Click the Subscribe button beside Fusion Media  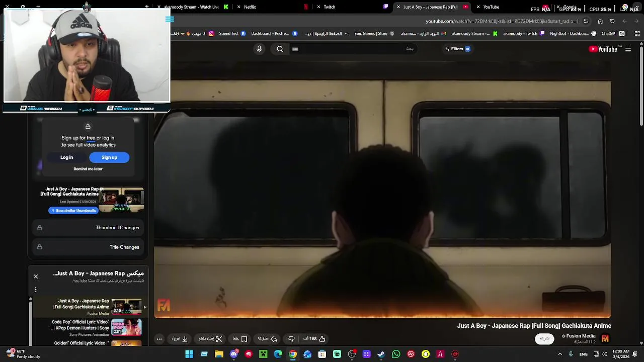click(x=544, y=338)
